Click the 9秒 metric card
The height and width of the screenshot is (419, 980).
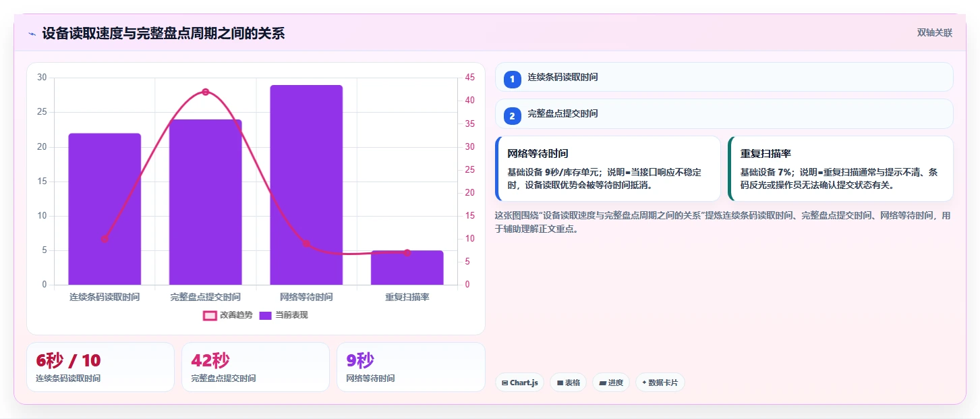tap(411, 367)
